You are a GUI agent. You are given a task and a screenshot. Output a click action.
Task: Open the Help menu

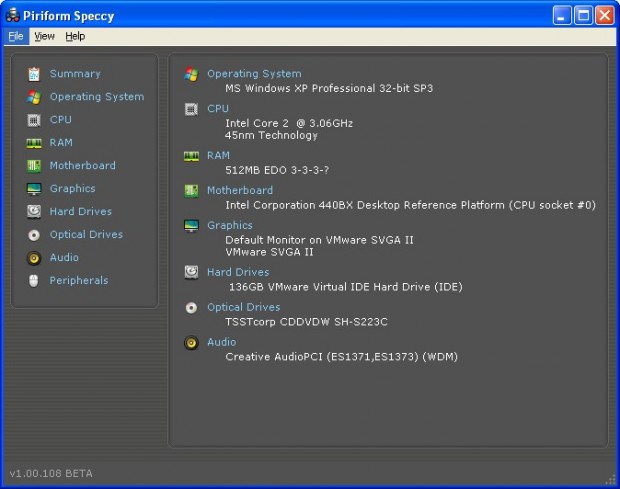pyautogui.click(x=75, y=36)
